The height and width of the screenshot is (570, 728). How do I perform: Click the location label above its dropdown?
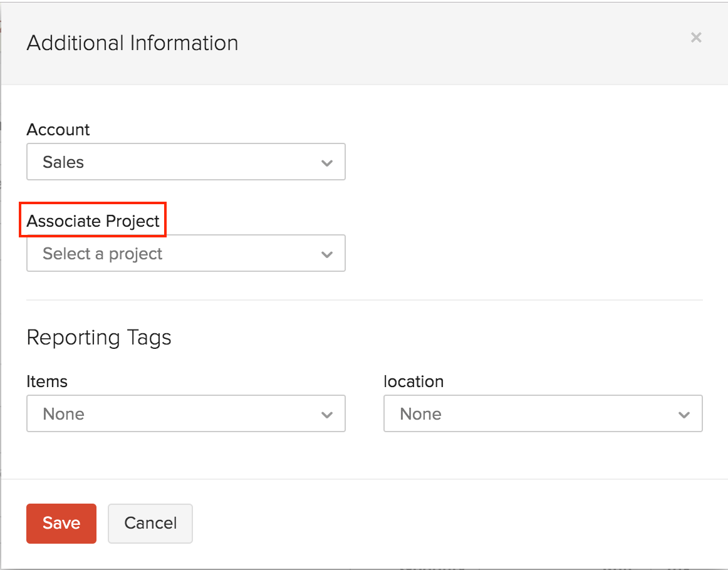click(413, 381)
